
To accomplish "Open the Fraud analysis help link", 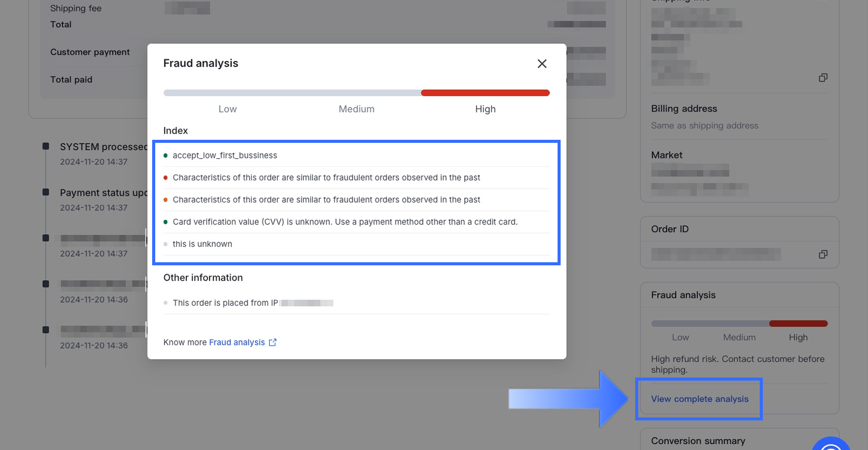I will point(237,342).
